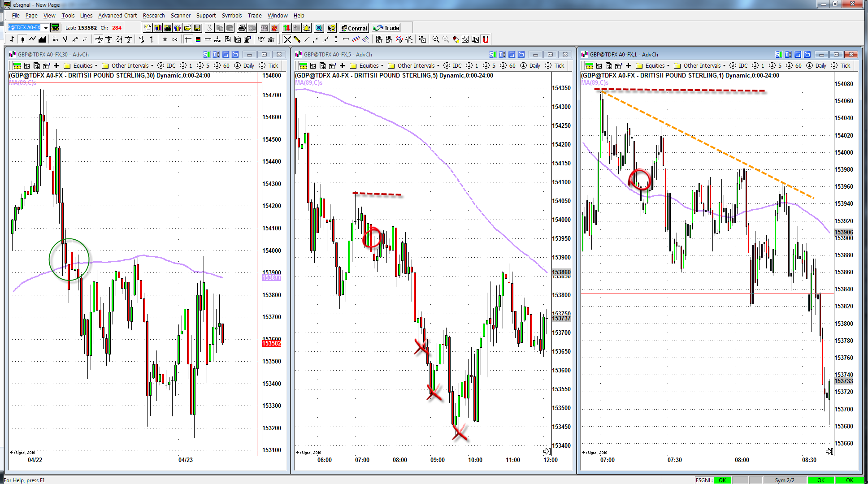This screenshot has width=868, height=484.
Task: Open the Scanner menu
Action: click(180, 16)
